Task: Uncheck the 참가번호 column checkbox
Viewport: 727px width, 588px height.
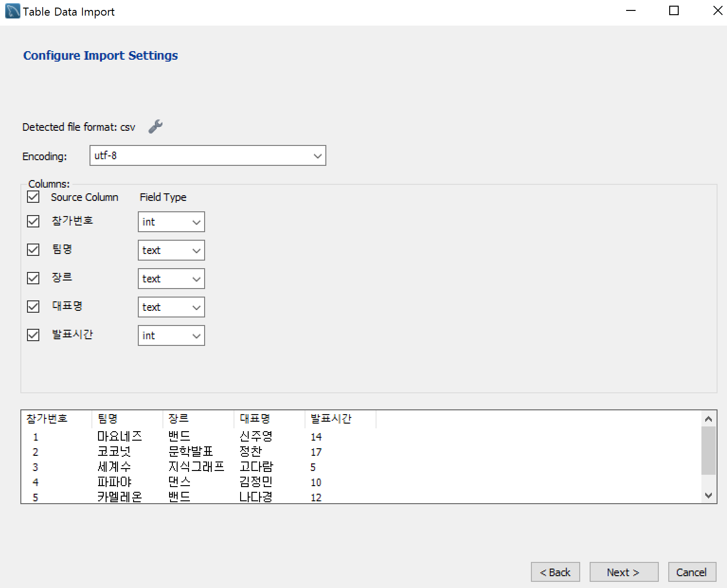Action: 33,221
